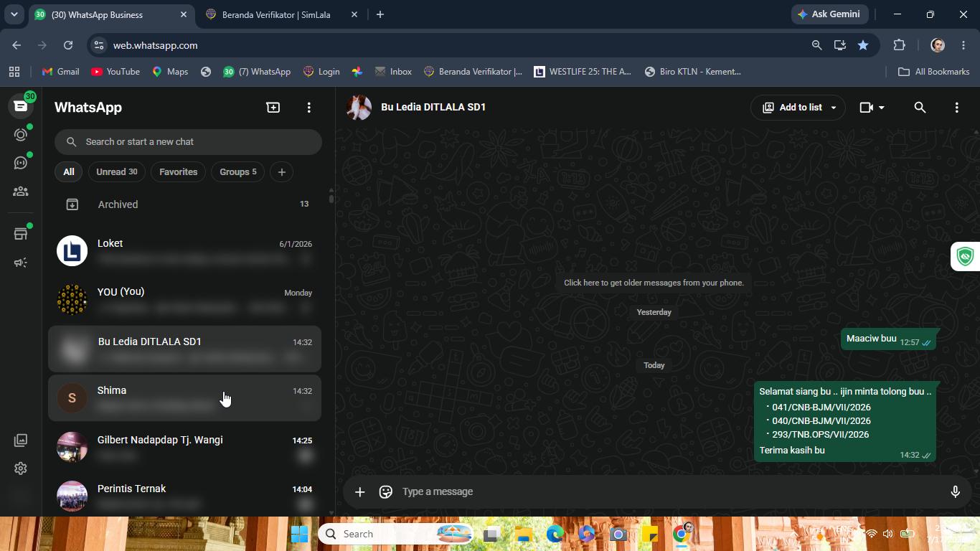Start a video call with Bu Ledia
Viewport: 980px width, 551px height.
click(866, 107)
